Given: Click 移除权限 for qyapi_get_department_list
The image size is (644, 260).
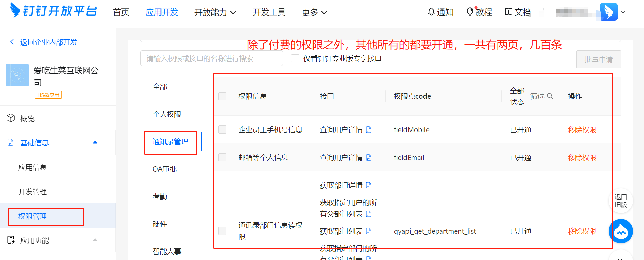Looking at the screenshot, I should point(582,231).
